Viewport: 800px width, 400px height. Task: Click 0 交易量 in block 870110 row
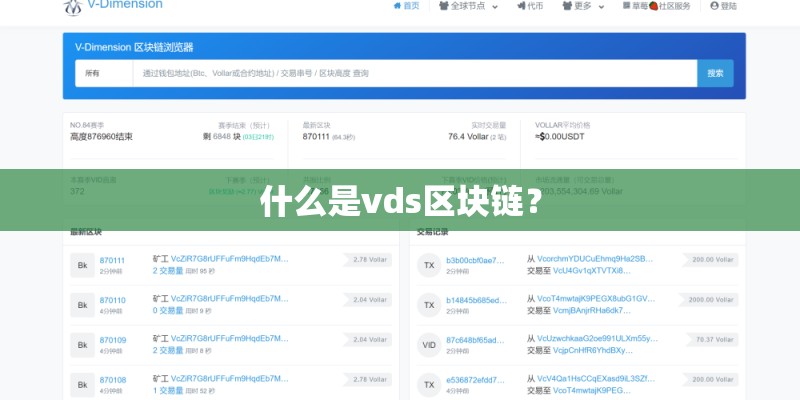point(168,311)
